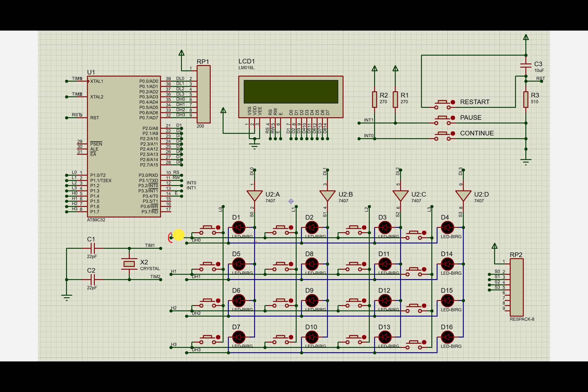
Task: Select LED D6 in the matrix
Action: coord(239,300)
